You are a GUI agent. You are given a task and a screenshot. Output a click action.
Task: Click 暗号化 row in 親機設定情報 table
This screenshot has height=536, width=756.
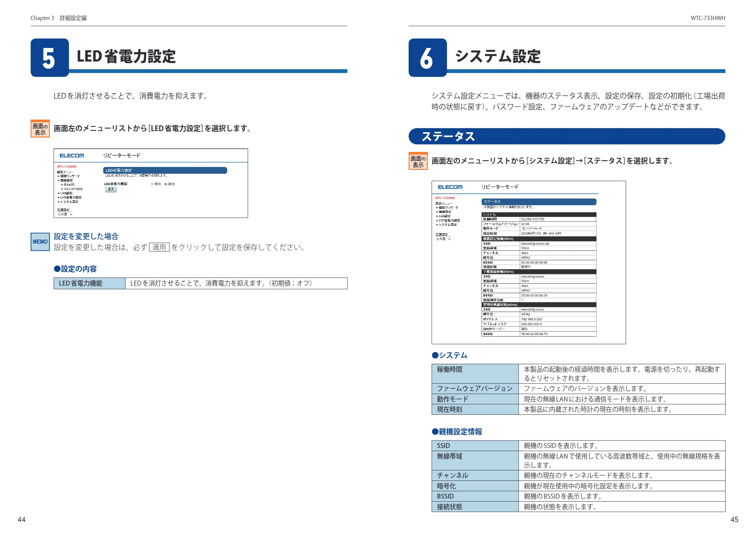578,486
